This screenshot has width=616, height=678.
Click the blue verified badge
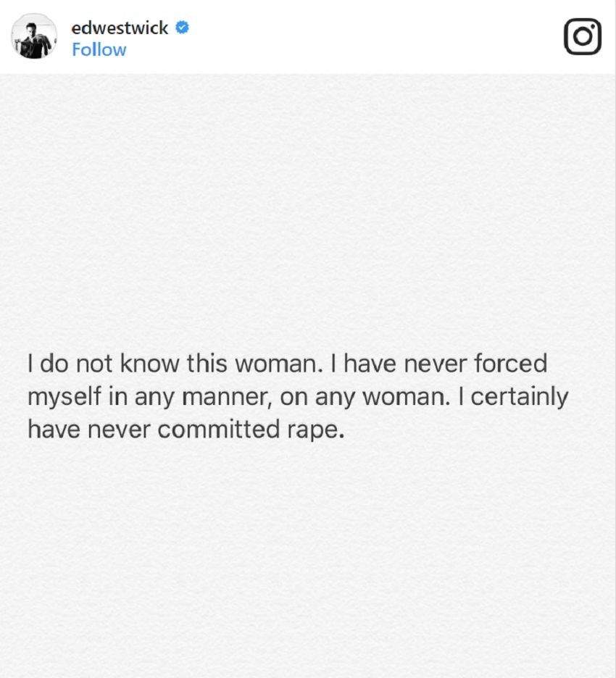183,28
